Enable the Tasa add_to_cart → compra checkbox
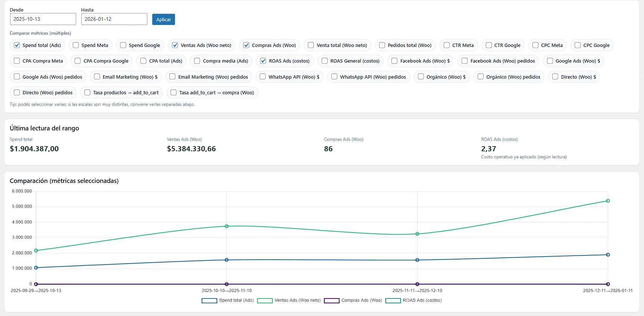Image resolution: width=644 pixels, height=316 pixels. click(x=173, y=92)
